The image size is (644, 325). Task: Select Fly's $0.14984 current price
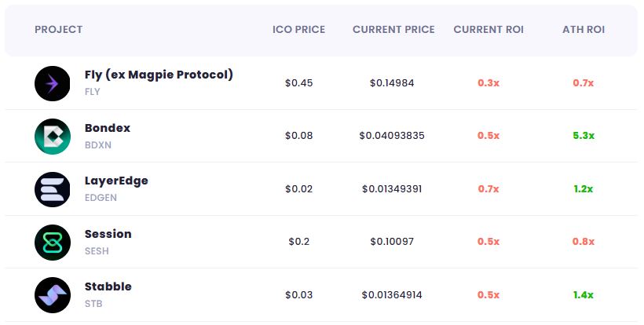coord(392,83)
